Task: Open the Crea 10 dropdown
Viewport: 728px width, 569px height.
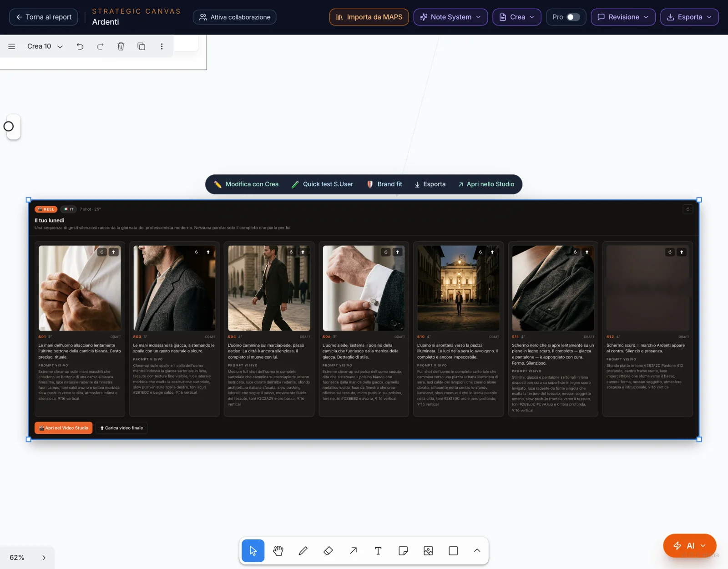Action: click(x=45, y=46)
